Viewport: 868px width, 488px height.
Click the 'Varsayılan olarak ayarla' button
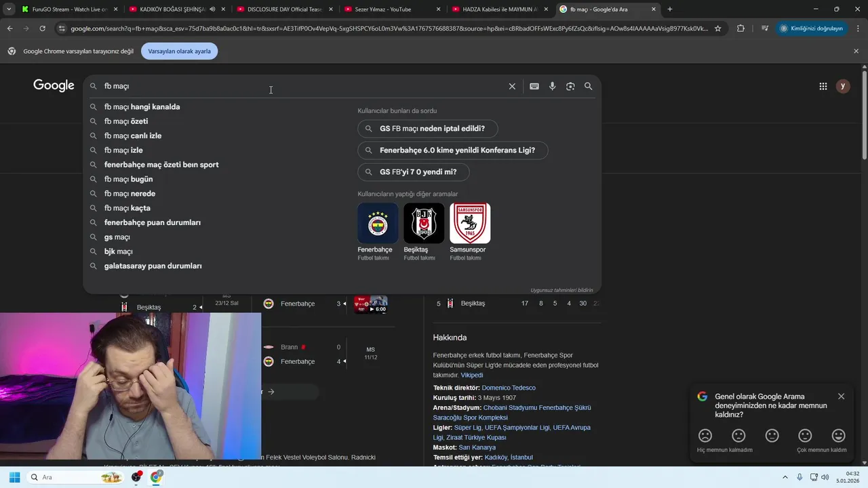click(180, 52)
